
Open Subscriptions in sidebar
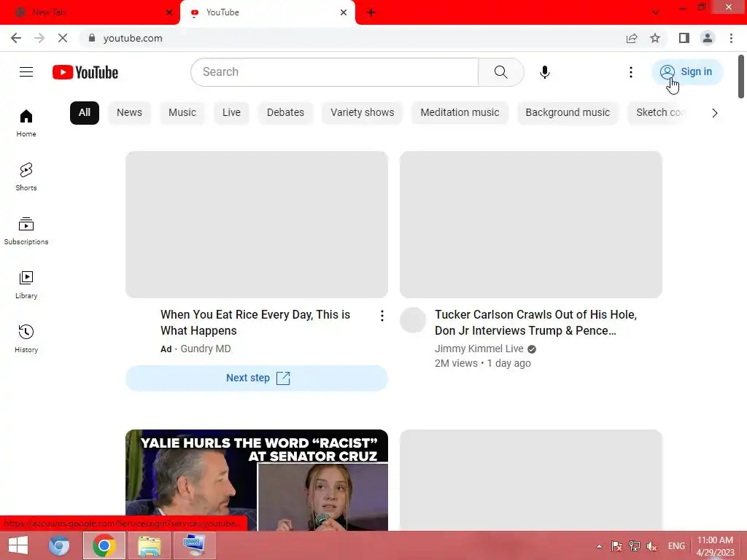coord(26,230)
